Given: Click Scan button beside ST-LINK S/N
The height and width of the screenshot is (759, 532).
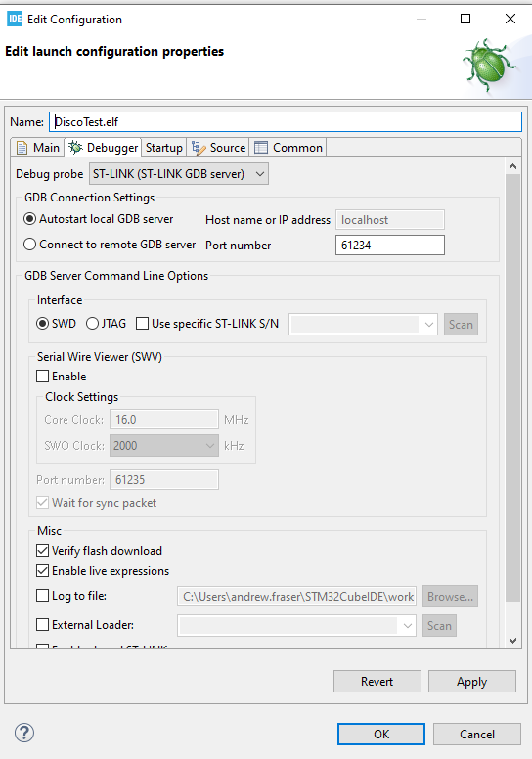Looking at the screenshot, I should pos(461,325).
